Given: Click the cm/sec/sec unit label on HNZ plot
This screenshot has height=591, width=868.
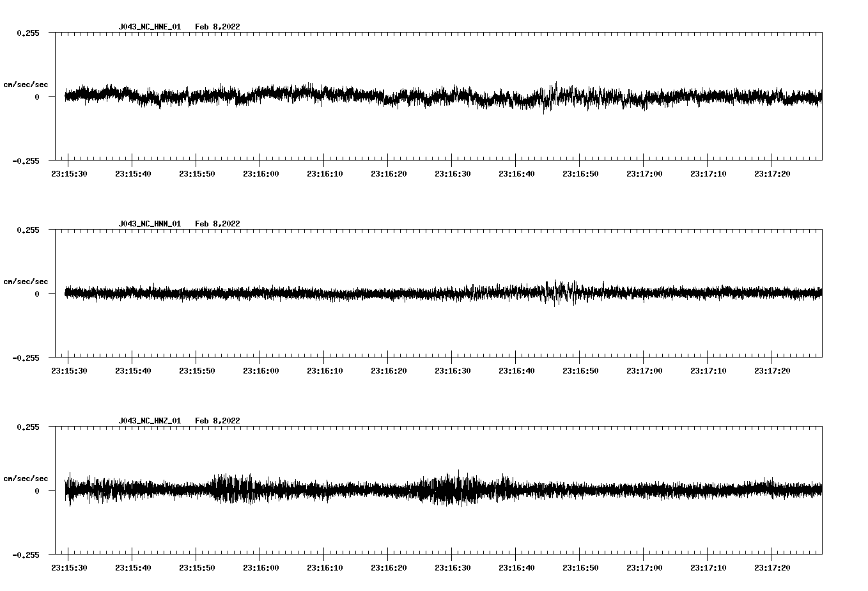Looking at the screenshot, I should (x=26, y=478).
